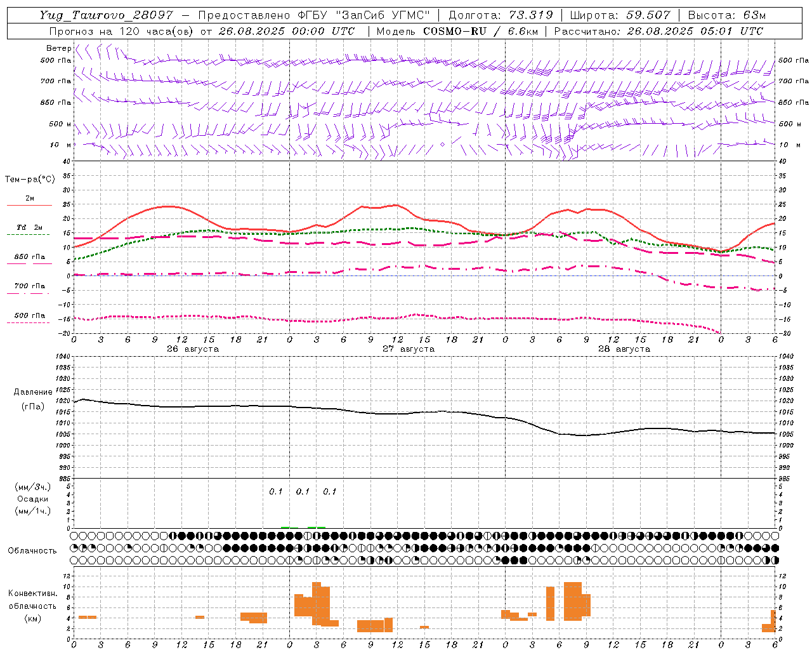Click the 28 августа date label
The height and width of the screenshot is (650, 812).
click(x=624, y=349)
